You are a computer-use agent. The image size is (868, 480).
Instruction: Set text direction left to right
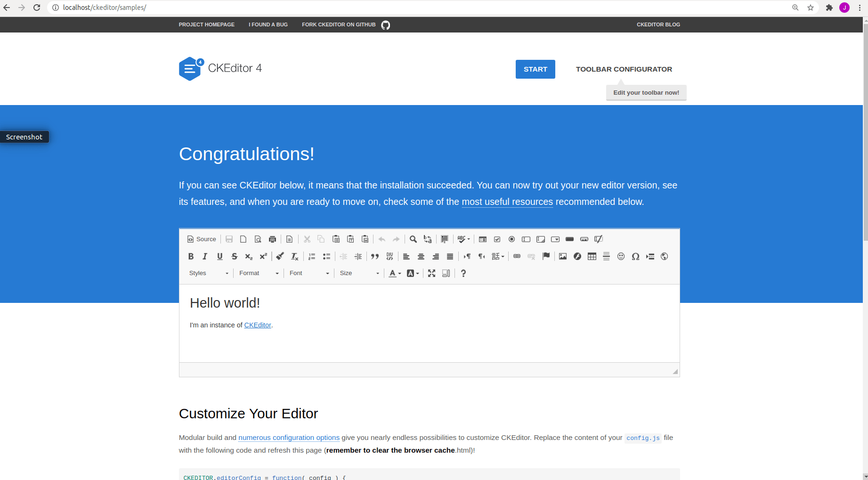(x=467, y=256)
